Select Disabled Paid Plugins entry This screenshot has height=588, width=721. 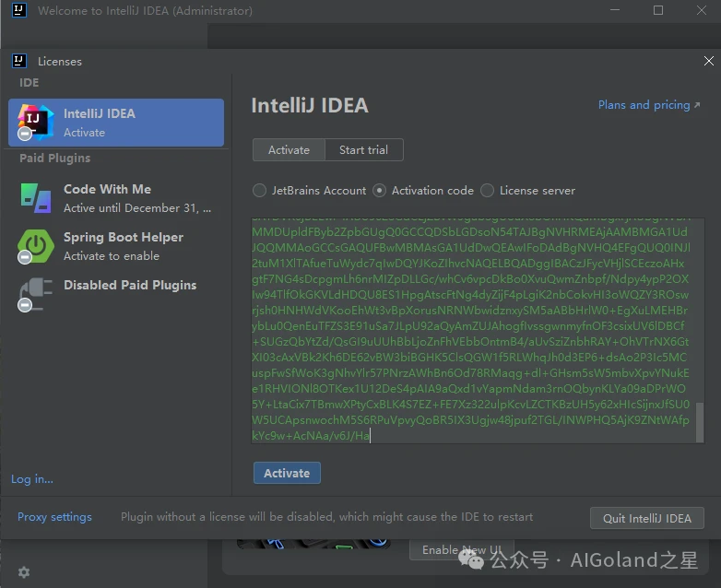click(116, 294)
